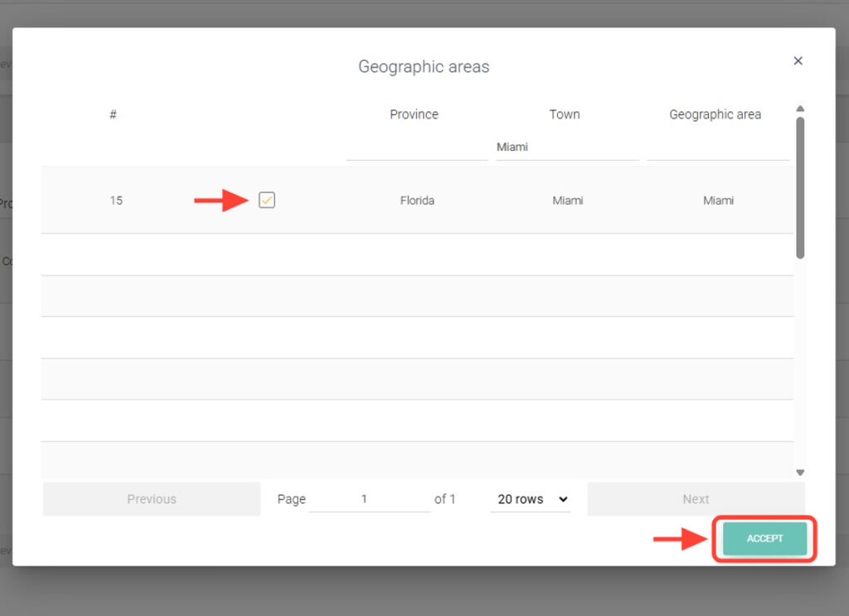Focus the Province filter input

pos(416,148)
